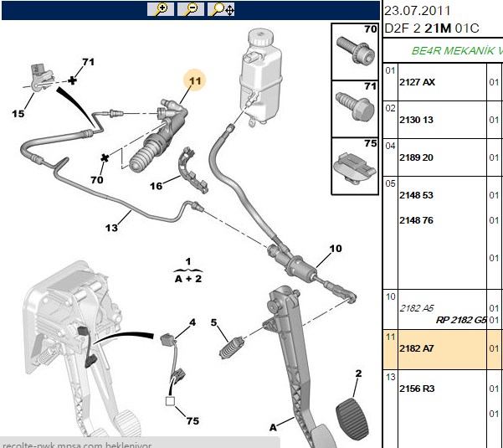
Task: Click part number 2156 R3
Action: point(417,389)
